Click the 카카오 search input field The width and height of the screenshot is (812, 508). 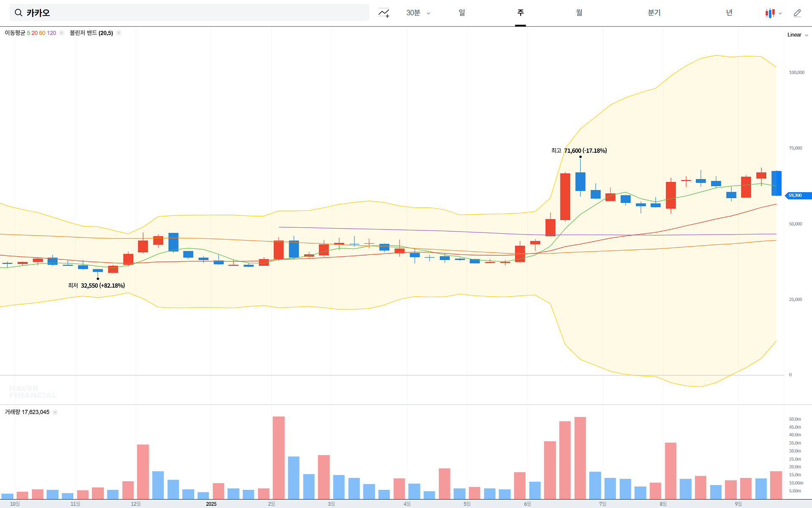[x=195, y=13]
